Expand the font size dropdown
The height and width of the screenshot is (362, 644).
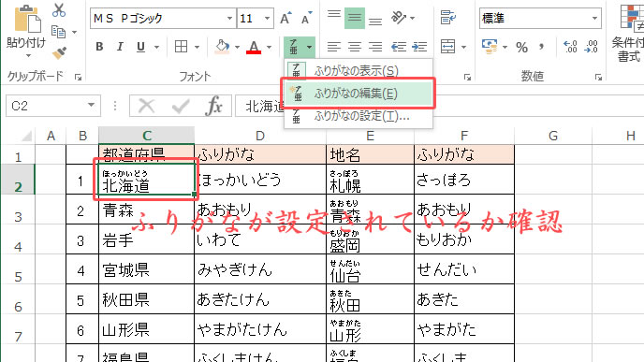[268, 19]
